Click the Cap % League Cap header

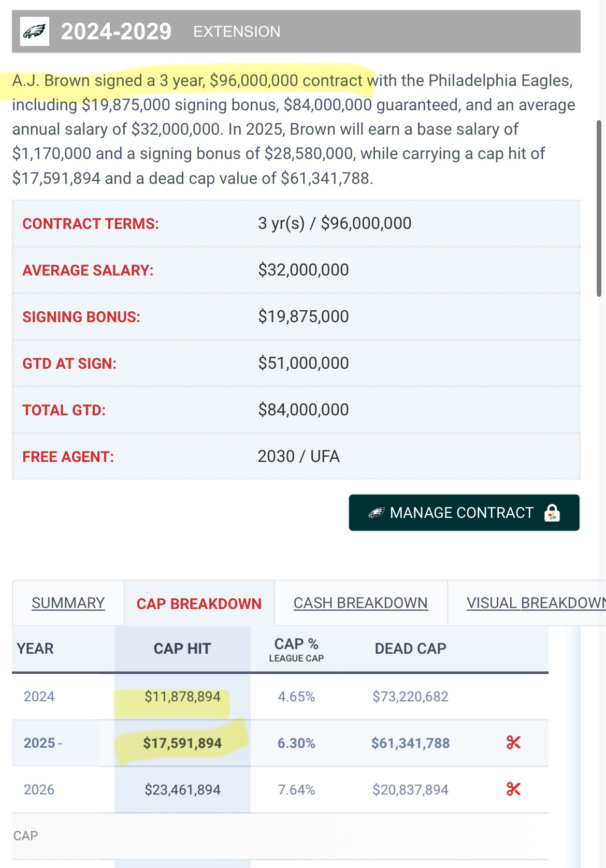(296, 649)
